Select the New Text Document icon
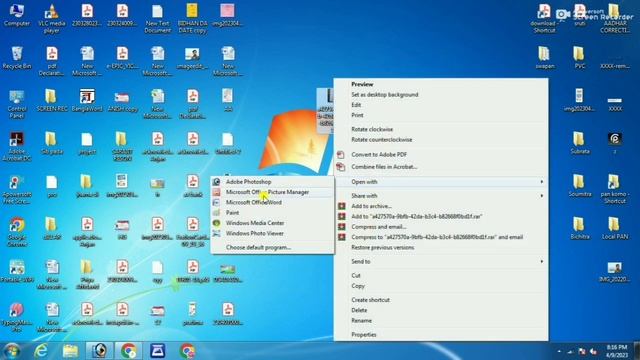 158,18
